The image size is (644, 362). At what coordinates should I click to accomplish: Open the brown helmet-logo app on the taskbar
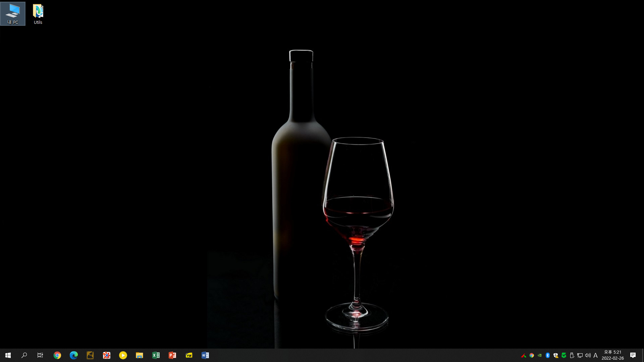point(90,355)
